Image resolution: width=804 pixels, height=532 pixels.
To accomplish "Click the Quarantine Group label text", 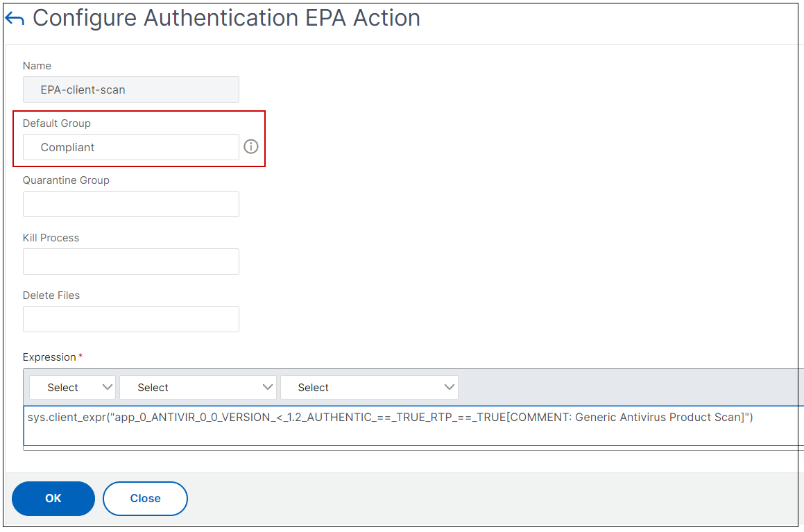I will point(66,180).
